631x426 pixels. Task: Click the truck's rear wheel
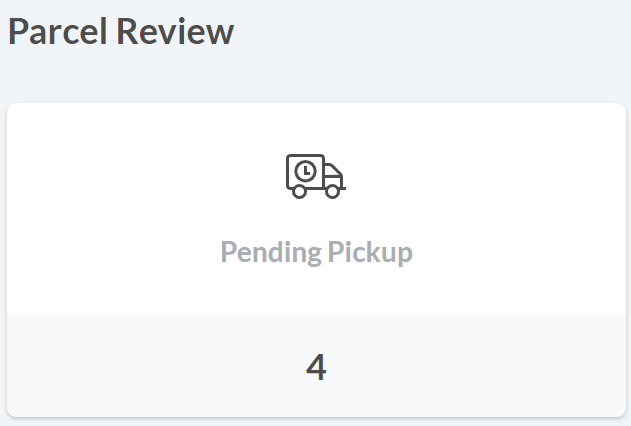coord(299,192)
